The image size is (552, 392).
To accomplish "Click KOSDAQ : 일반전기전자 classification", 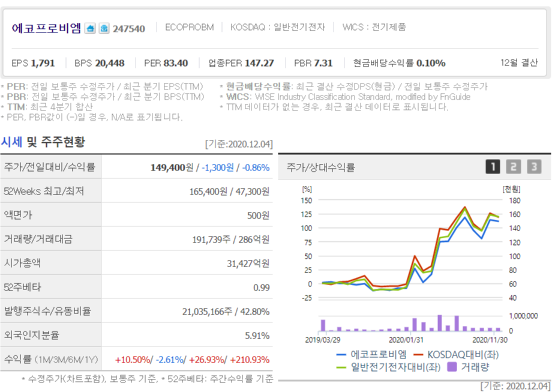I will coord(277,27).
